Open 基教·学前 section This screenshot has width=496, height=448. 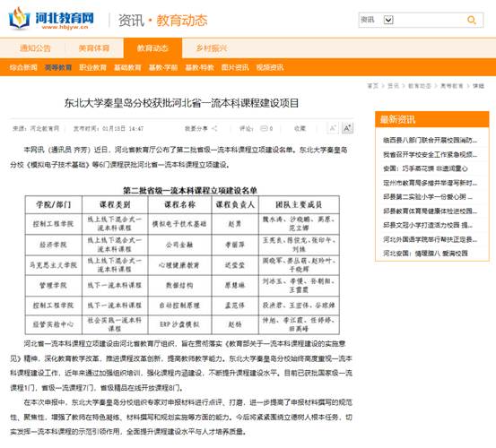[163, 67]
